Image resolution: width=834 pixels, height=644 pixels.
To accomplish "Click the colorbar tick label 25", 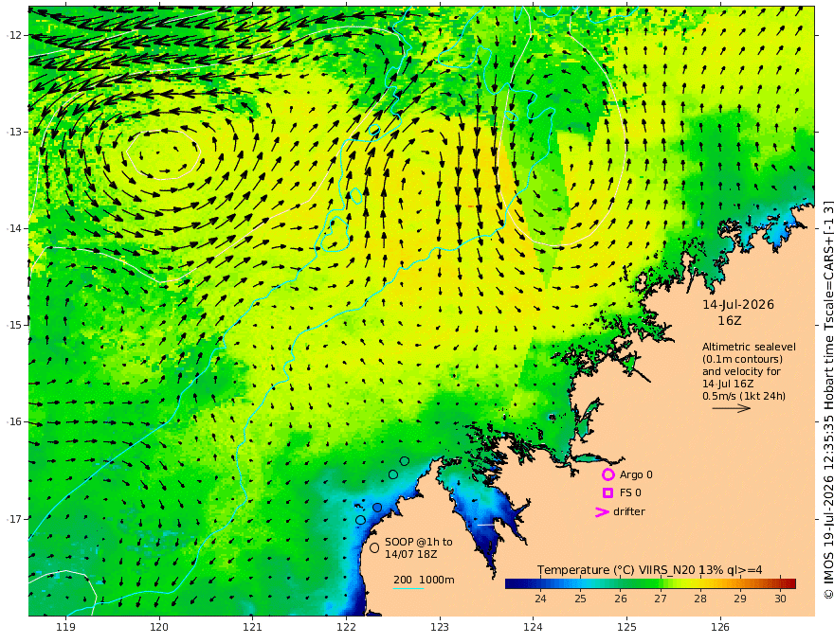I will click(x=580, y=599).
